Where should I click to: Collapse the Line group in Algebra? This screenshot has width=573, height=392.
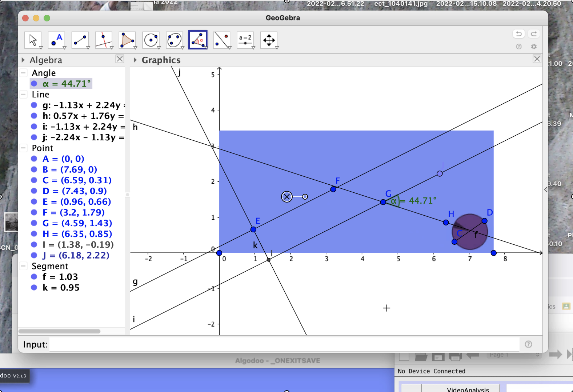pos(24,95)
